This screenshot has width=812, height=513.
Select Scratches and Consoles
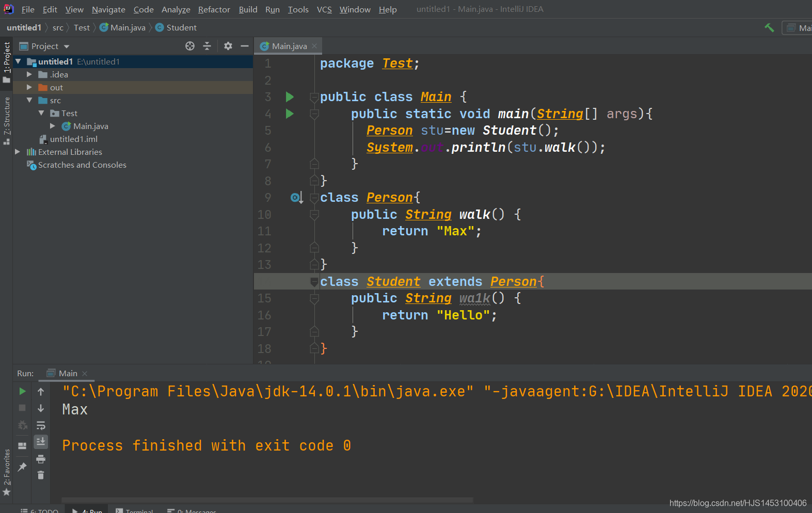pos(76,165)
